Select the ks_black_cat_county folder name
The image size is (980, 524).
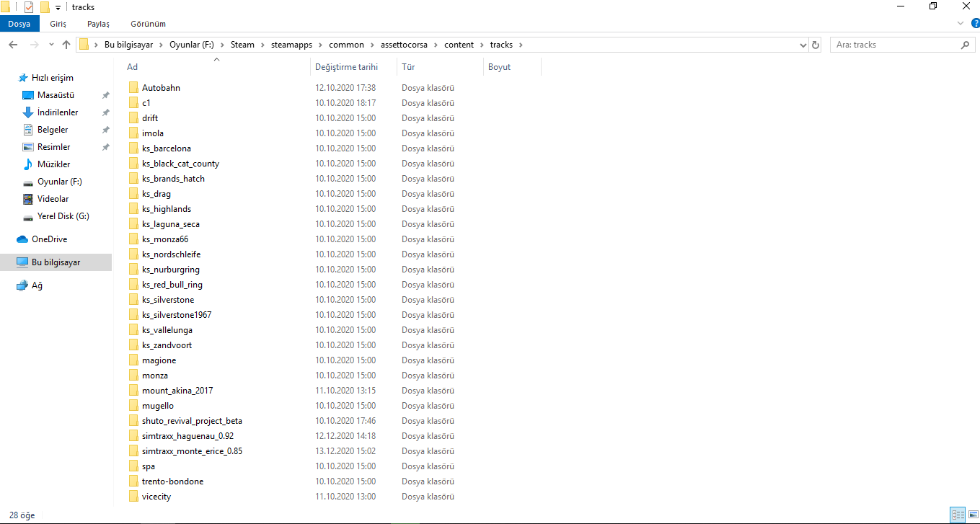coord(180,164)
